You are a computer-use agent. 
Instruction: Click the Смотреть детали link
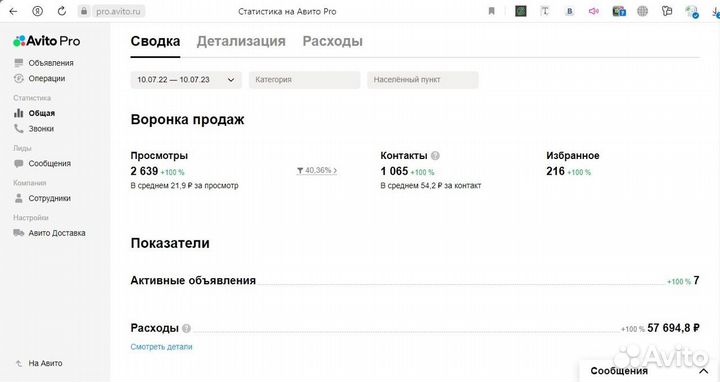click(161, 347)
